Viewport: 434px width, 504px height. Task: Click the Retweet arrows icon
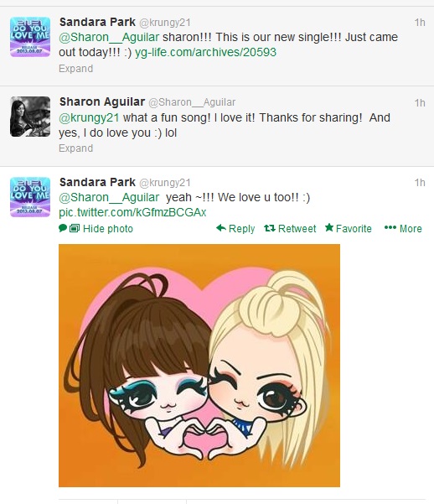pos(270,228)
